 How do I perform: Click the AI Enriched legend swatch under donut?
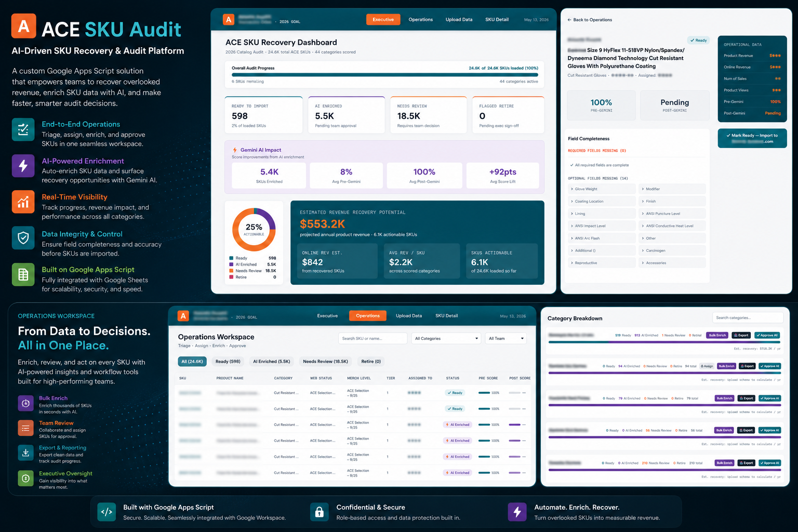(x=231, y=264)
